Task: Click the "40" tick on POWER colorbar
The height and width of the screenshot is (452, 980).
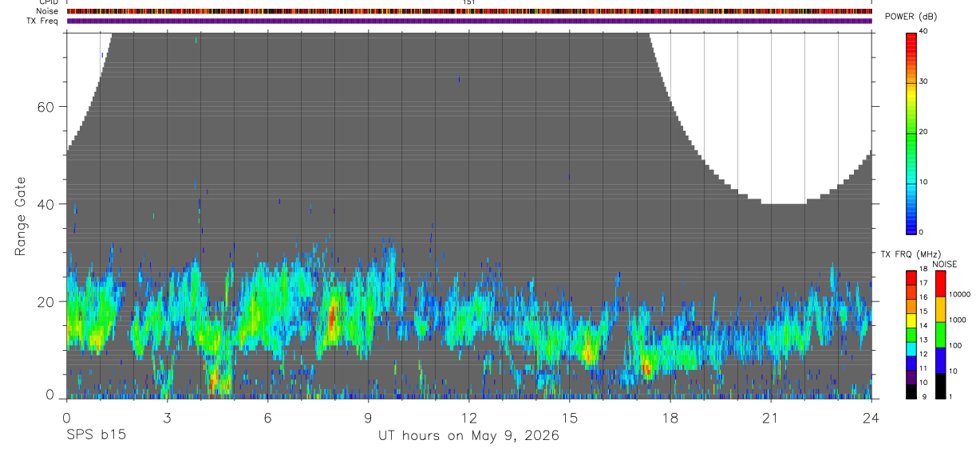Action: (x=923, y=31)
